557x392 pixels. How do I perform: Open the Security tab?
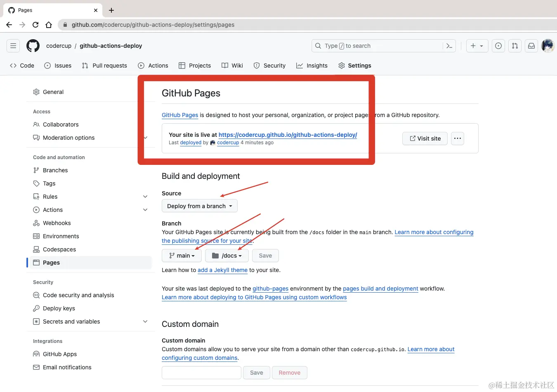269,66
